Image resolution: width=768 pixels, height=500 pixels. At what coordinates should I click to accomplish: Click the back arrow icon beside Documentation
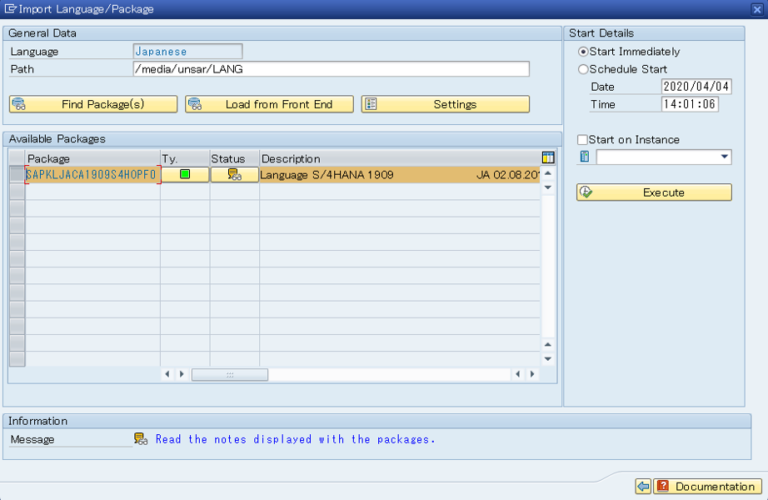[x=643, y=486]
